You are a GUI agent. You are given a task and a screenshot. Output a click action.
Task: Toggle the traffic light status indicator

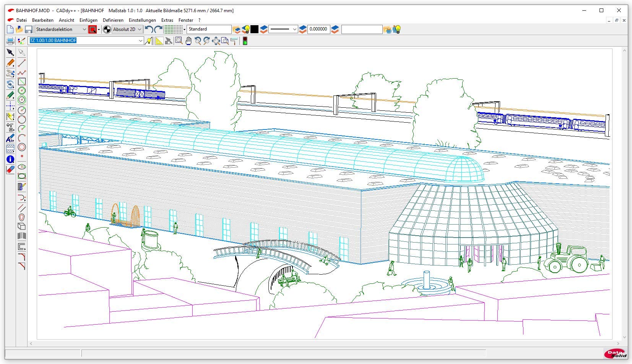tap(245, 41)
